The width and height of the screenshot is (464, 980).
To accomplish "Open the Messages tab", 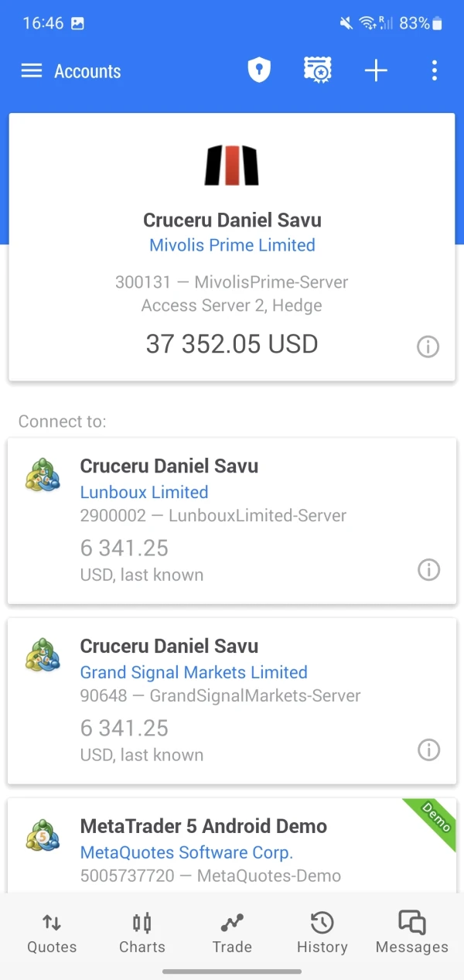I will tap(411, 933).
